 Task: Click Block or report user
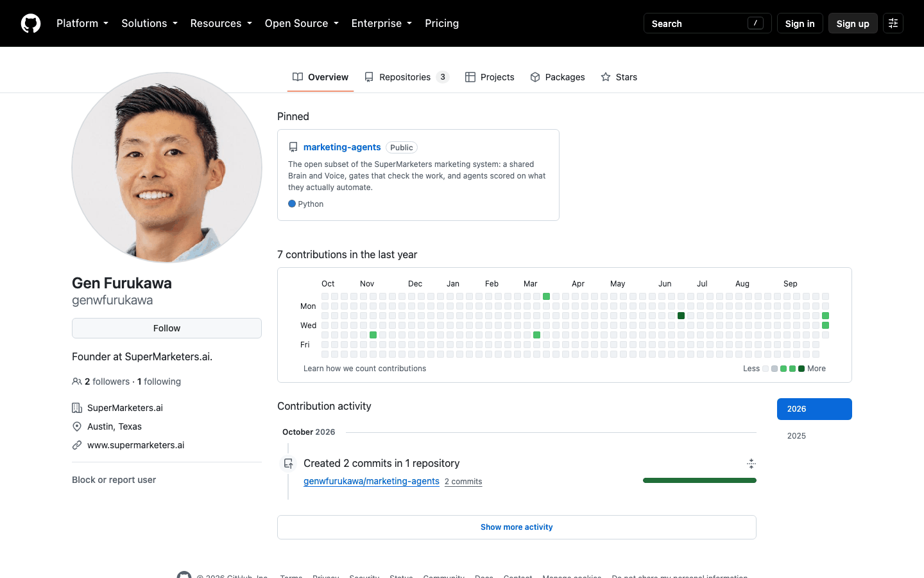tap(114, 480)
